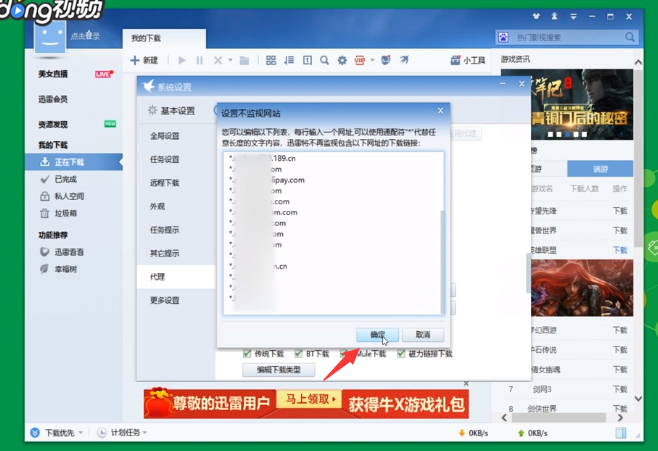Viewport: 658px width, 451px height.
Task: Toggle BT下载 checkbox
Action: [x=298, y=354]
